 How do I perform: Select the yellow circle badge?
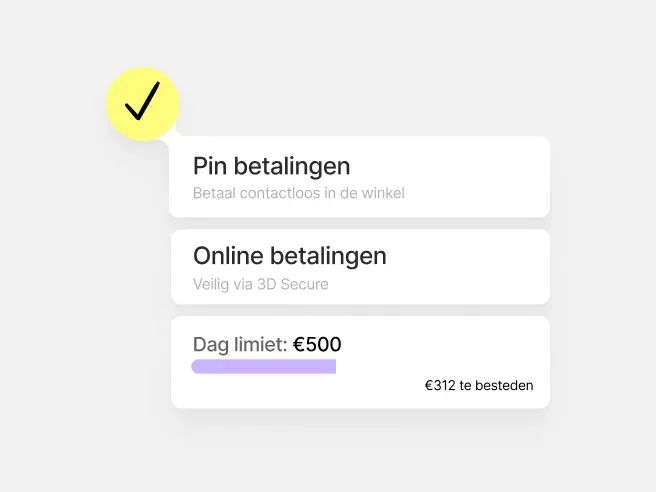click(143, 104)
